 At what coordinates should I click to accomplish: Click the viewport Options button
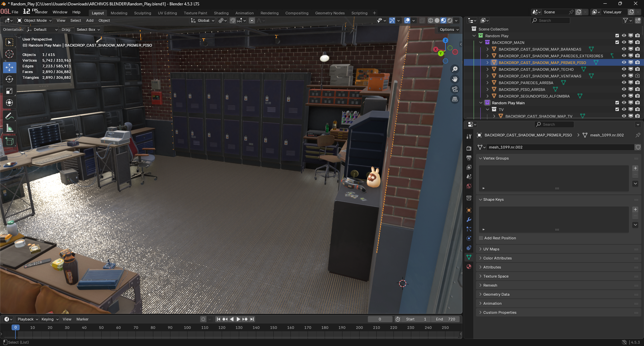click(x=448, y=30)
